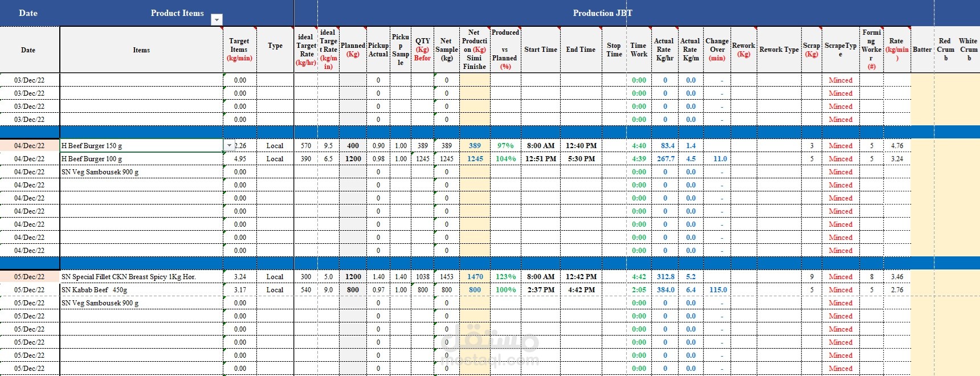Click the 4.76 rate (kg/min) cell
The width and height of the screenshot is (980, 376).
pyautogui.click(x=897, y=146)
